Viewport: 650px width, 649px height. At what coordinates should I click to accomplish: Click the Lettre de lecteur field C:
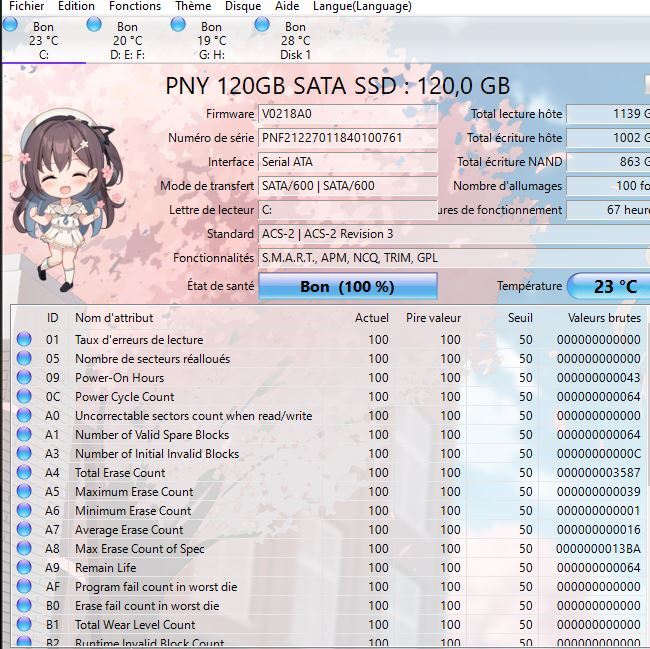(348, 210)
